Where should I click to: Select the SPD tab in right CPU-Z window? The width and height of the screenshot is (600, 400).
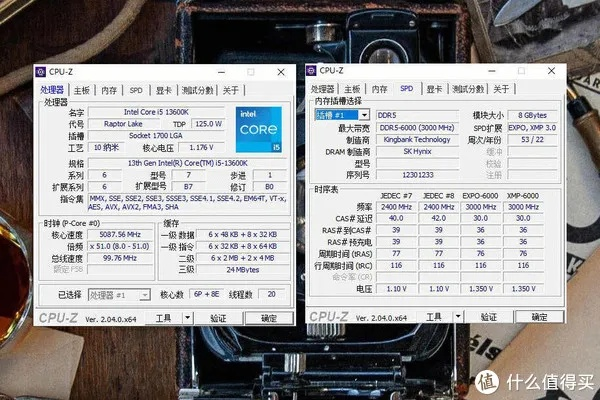coord(406,88)
